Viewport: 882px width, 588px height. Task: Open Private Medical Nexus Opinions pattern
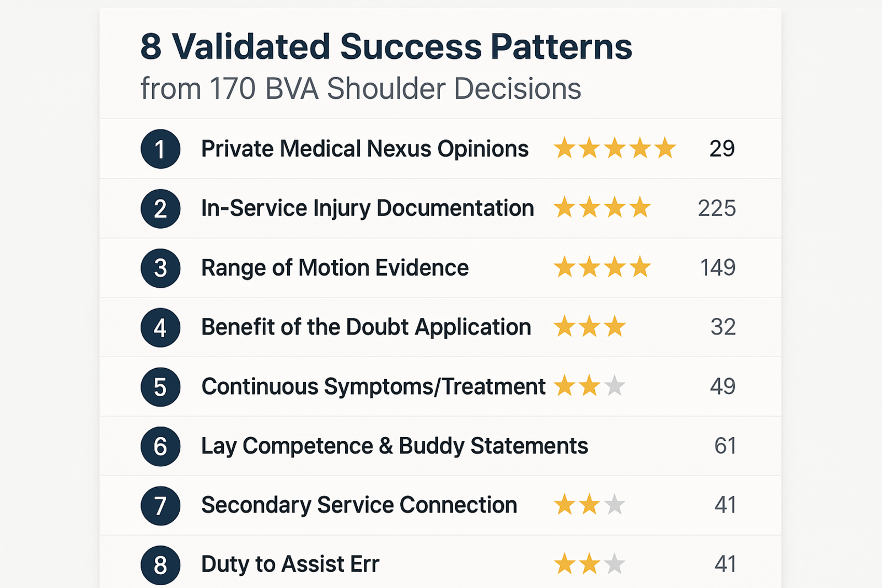[x=364, y=149]
